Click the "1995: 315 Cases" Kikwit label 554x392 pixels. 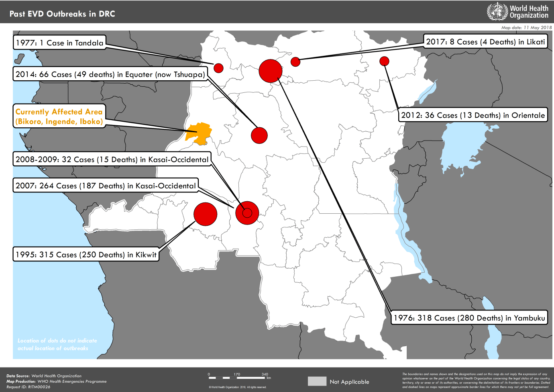[86, 255]
